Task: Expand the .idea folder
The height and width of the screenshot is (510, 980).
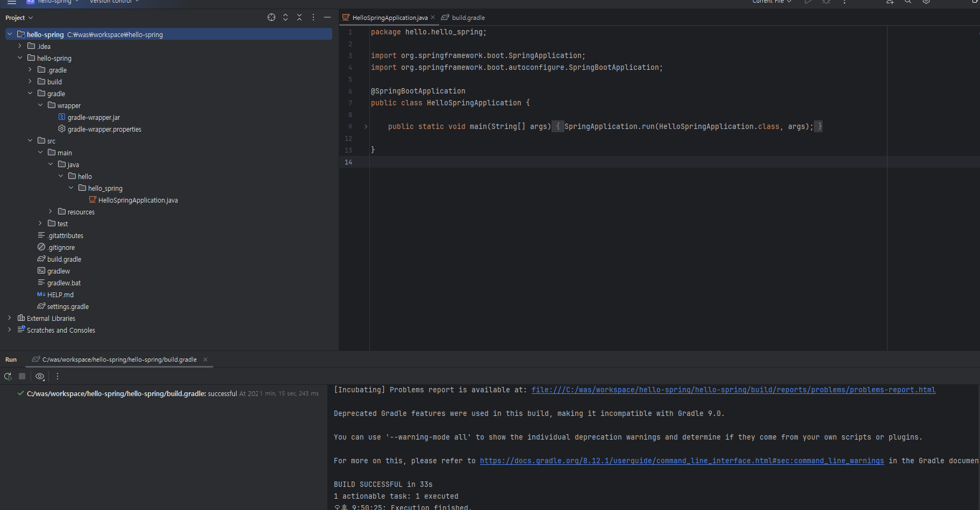Action: (20, 46)
